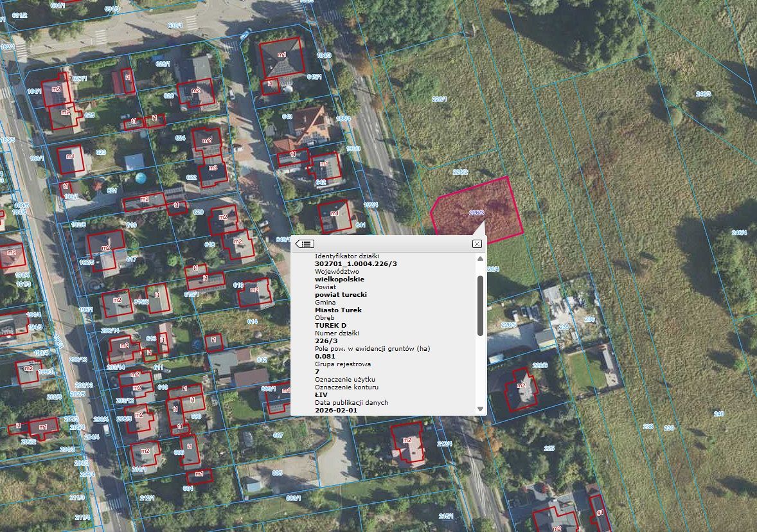Click the popup scrollbar down arrow
This screenshot has height=532, width=757.
click(x=480, y=409)
